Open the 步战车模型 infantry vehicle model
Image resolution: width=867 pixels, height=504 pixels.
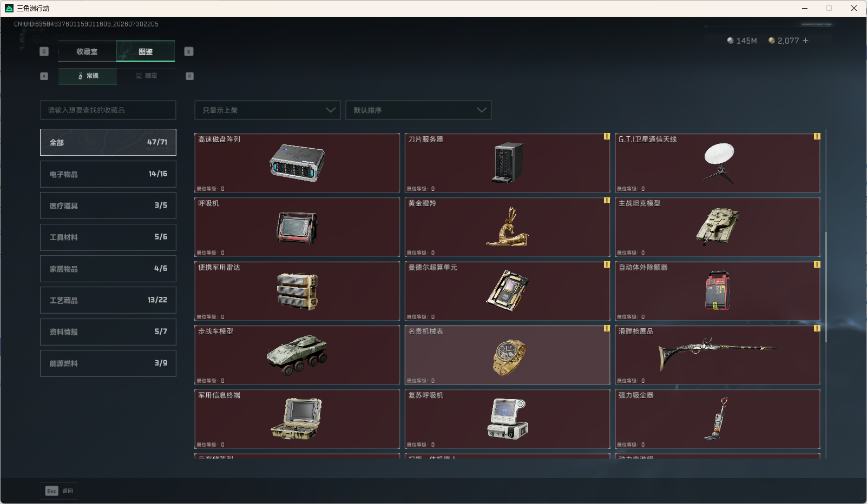click(297, 355)
